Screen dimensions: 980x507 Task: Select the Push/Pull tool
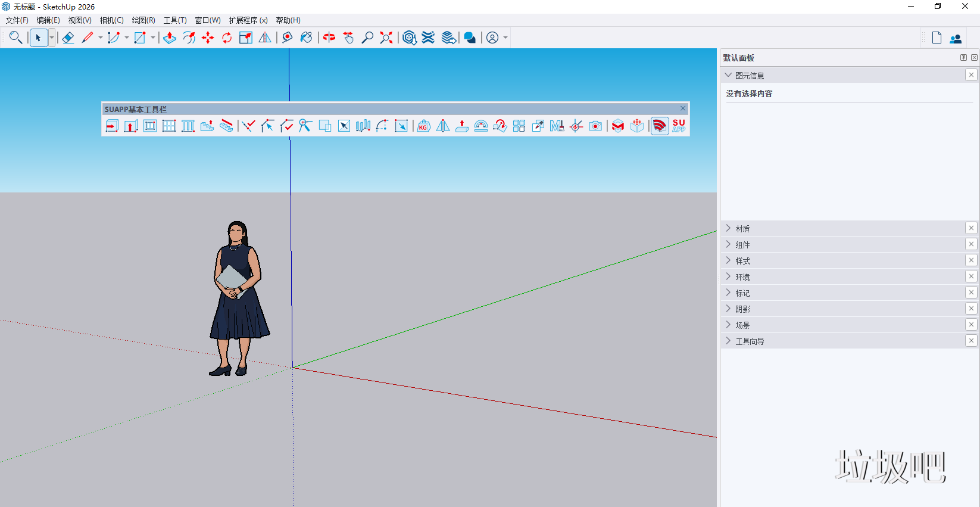coord(170,38)
